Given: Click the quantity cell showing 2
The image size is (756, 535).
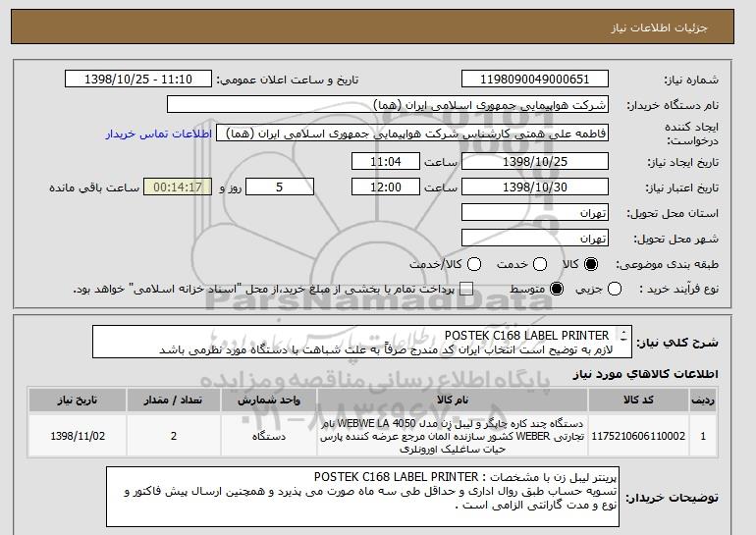Looking at the screenshot, I should [174, 436].
